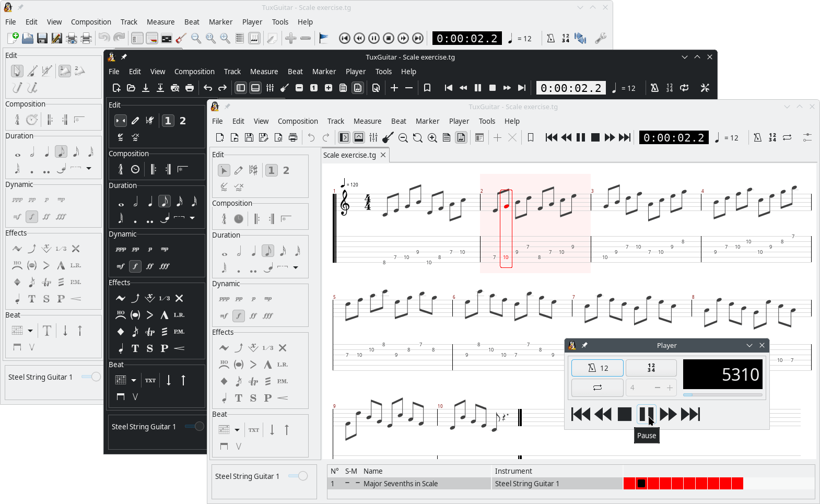820x504 pixels.
Task: Click the TXT insert text button in front window
Action: pyautogui.click(x=254, y=430)
